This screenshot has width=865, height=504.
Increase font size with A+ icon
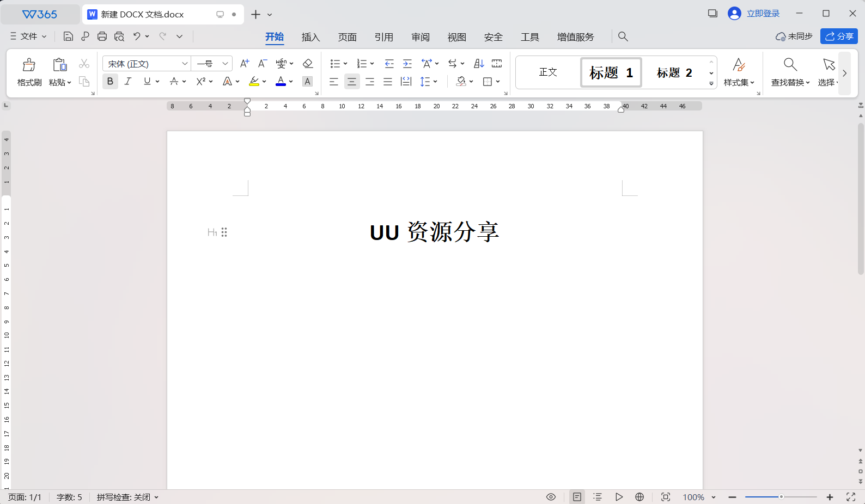pos(245,64)
